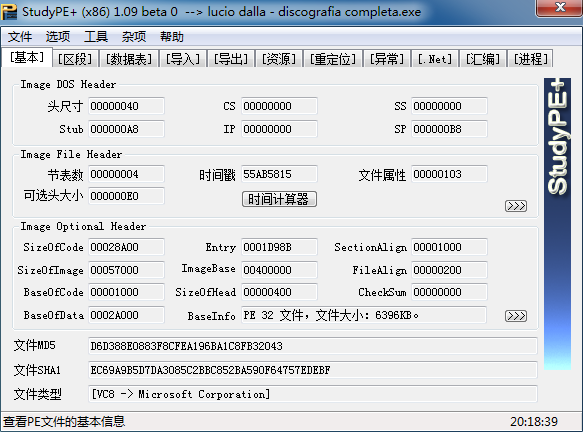Click the 文件MD5 hash field
The width and height of the screenshot is (583, 432).
tap(313, 346)
